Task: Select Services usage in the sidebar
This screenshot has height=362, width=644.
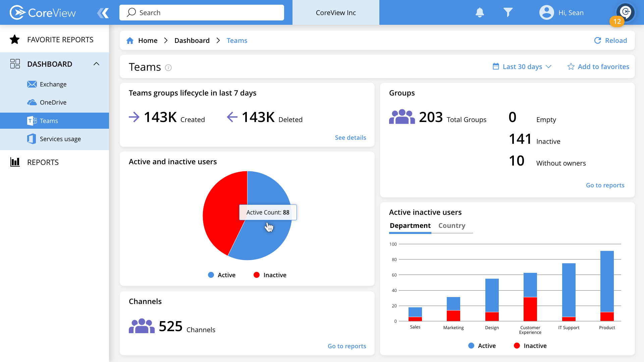Action: pos(60,139)
